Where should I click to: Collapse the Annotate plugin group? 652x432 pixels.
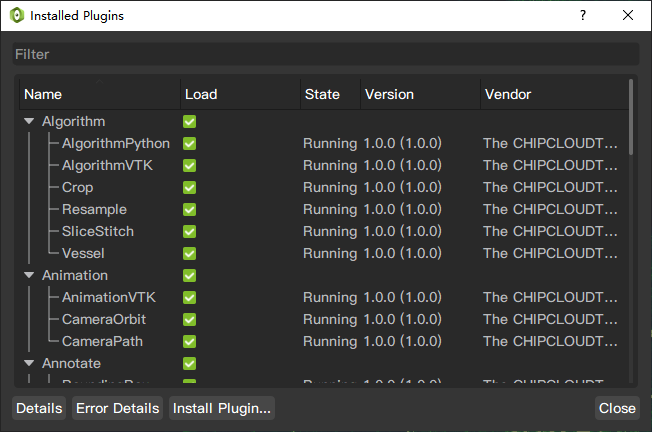click(x=29, y=363)
